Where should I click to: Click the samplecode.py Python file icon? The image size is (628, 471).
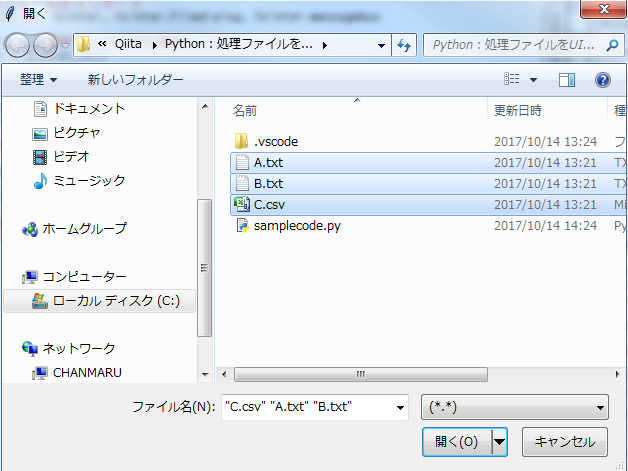242,226
